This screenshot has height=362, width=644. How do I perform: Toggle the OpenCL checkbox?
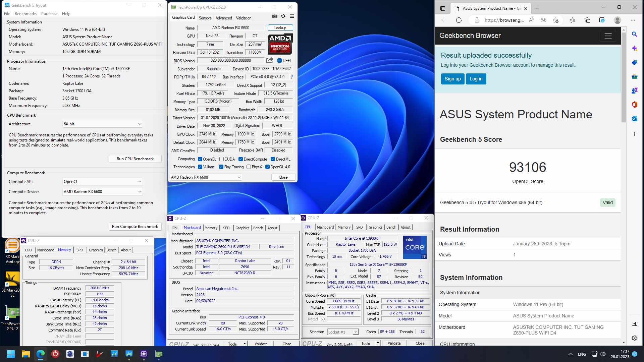(x=200, y=159)
